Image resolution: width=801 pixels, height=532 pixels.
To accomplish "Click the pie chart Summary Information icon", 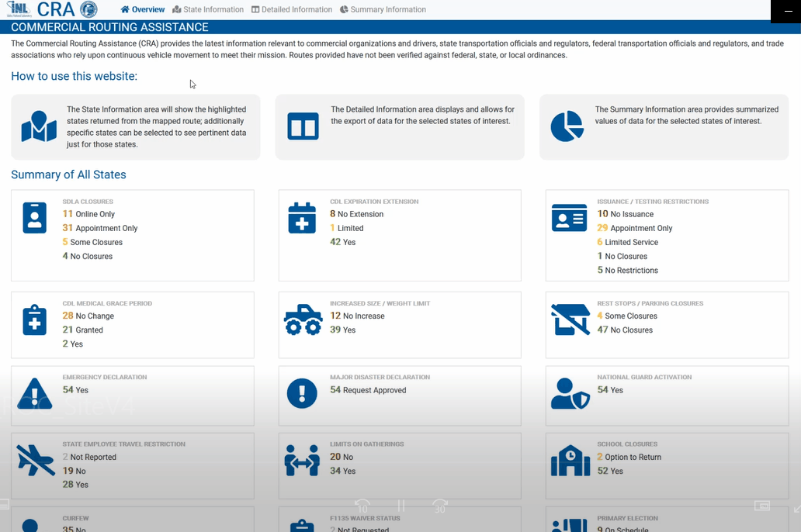I will [x=567, y=126].
